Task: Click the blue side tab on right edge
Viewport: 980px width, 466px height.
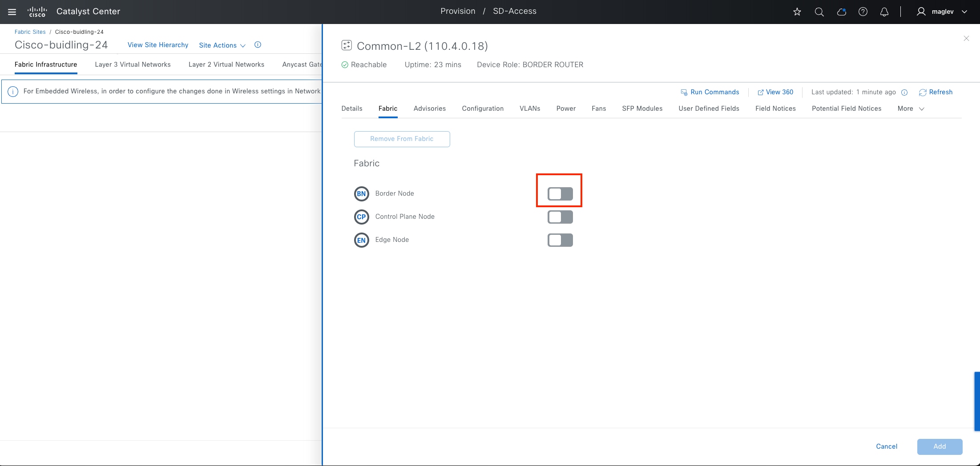Action: (977, 402)
